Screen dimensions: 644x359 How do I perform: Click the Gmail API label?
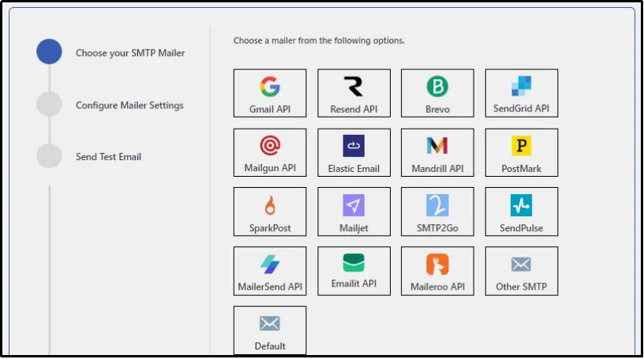click(270, 109)
